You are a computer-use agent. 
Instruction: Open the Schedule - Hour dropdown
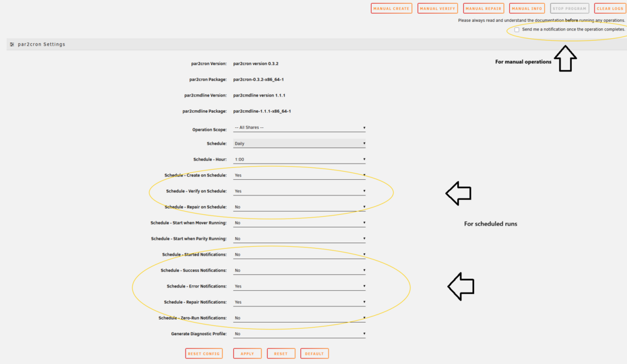pos(299,159)
